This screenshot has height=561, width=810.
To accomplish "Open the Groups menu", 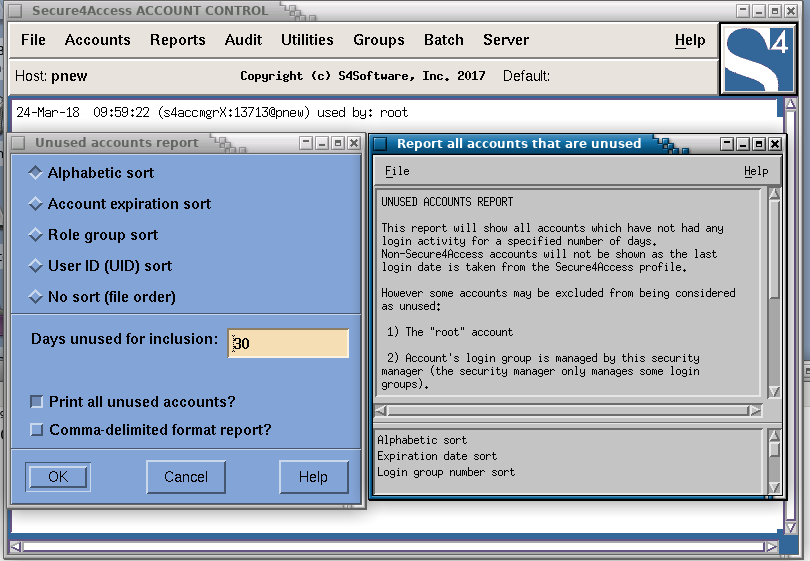I will tap(379, 40).
